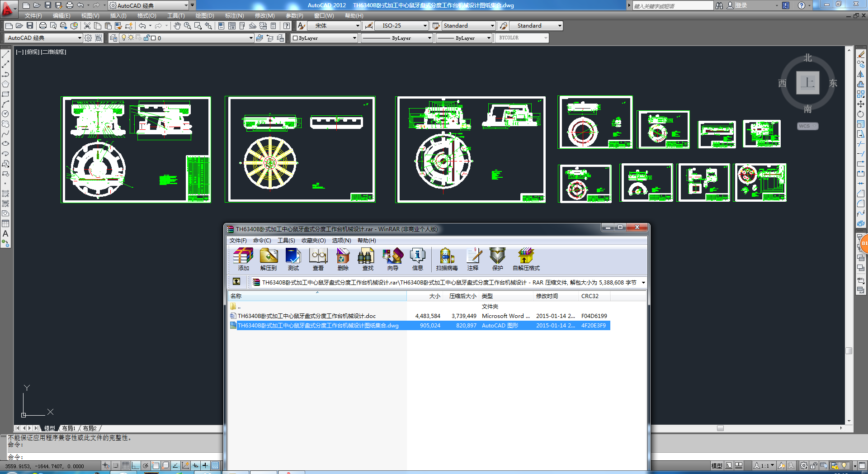Sort WinRAR list by 大小 column
This screenshot has height=474, width=868.
(x=425, y=296)
